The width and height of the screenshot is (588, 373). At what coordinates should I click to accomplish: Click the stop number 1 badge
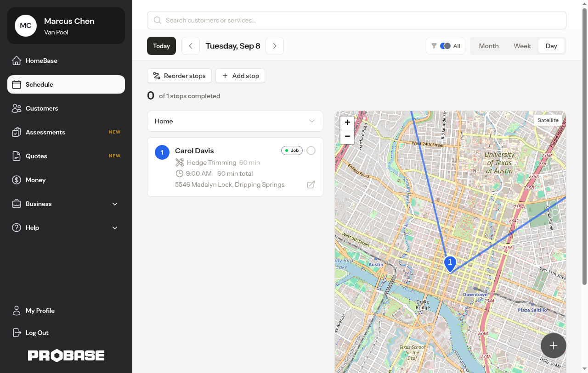pyautogui.click(x=162, y=152)
